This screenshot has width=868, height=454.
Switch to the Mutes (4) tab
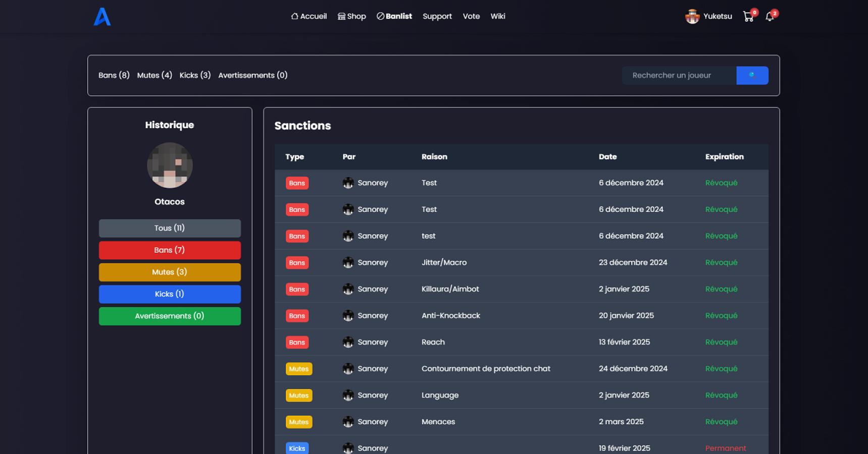tap(155, 75)
